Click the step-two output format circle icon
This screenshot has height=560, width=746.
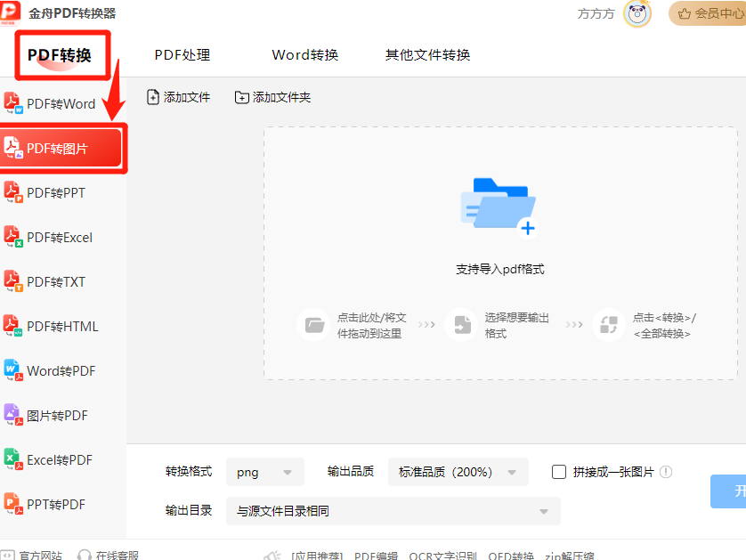point(461,325)
